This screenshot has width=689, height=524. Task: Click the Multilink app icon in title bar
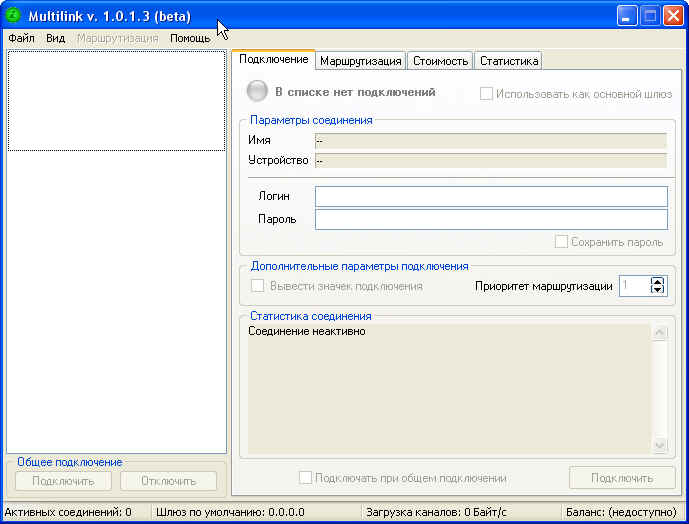click(x=14, y=16)
